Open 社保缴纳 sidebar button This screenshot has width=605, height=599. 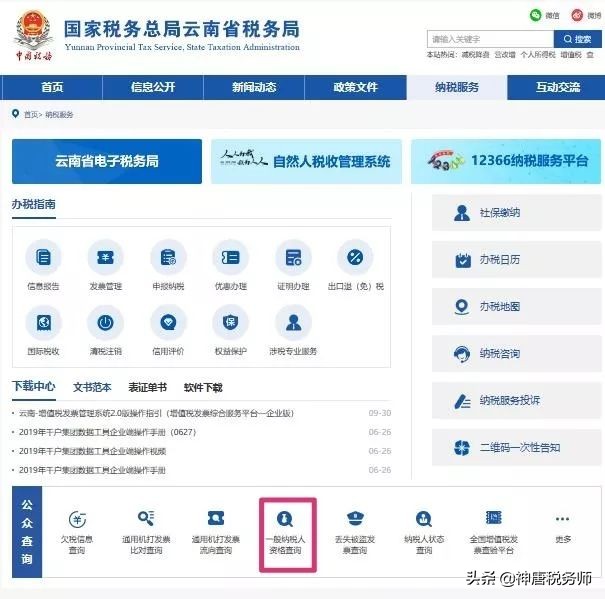(x=516, y=213)
